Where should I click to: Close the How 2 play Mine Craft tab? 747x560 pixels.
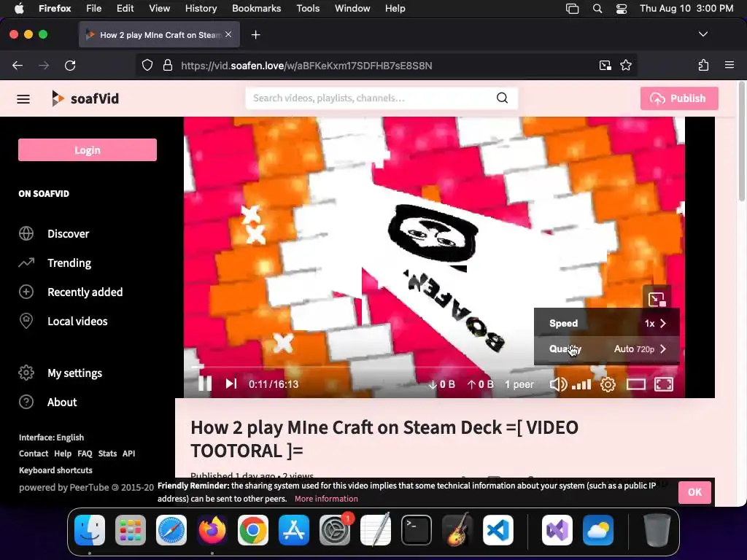(228, 34)
